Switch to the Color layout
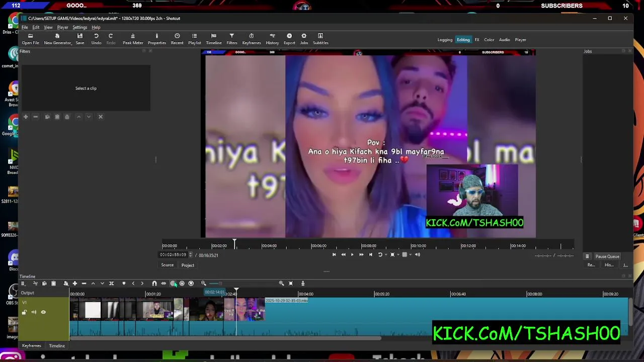Viewport: 644px width, 362px height. pyautogui.click(x=489, y=40)
